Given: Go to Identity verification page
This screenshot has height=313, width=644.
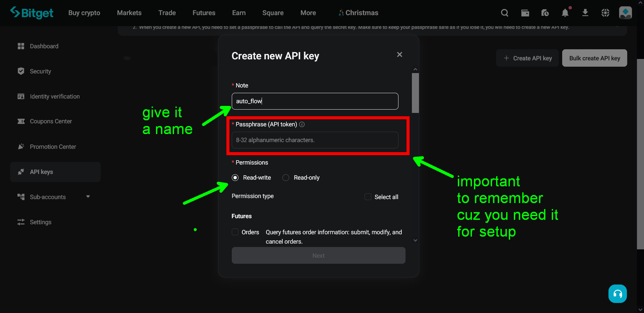Looking at the screenshot, I should [55, 97].
